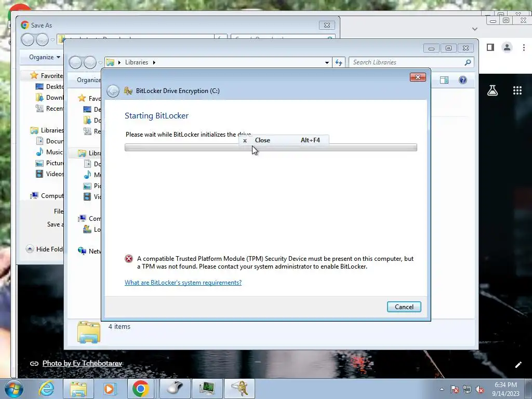Select Close in the context menu
Screen dimensions: 532x399
(x=284, y=140)
